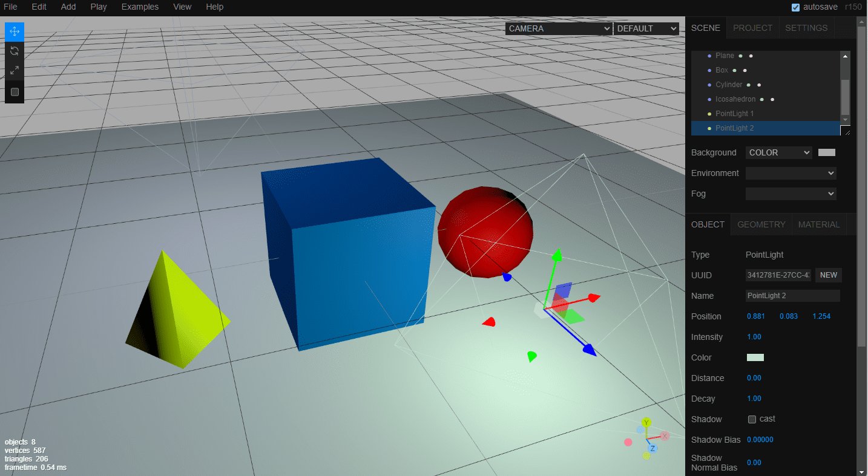Open the Fog dropdown
Image resolution: width=868 pixels, height=476 pixels.
791,194
